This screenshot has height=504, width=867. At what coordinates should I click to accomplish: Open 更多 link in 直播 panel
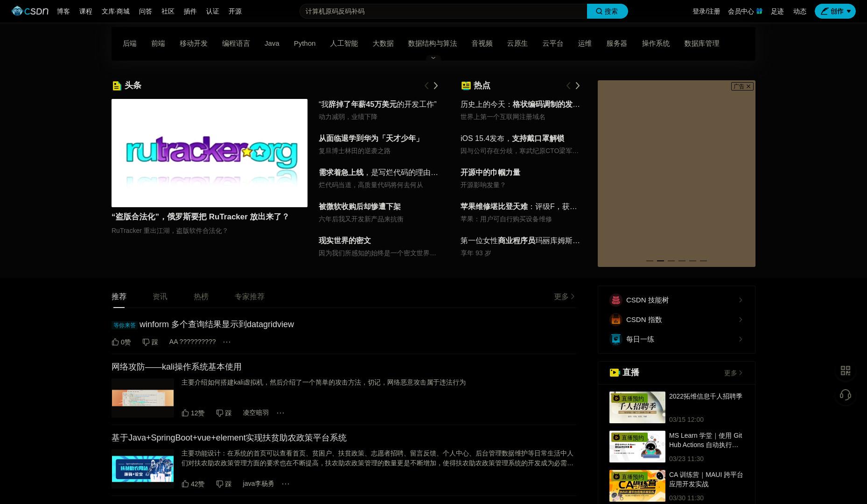pyautogui.click(x=733, y=373)
